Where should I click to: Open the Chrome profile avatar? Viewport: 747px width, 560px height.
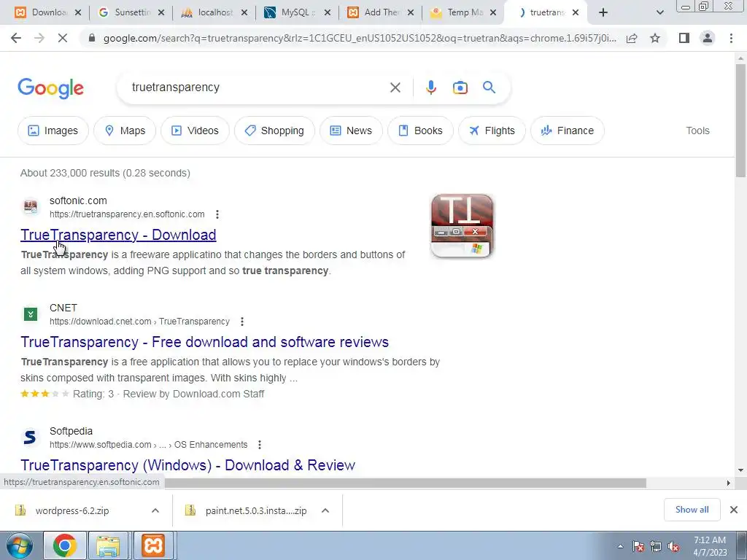(x=708, y=38)
